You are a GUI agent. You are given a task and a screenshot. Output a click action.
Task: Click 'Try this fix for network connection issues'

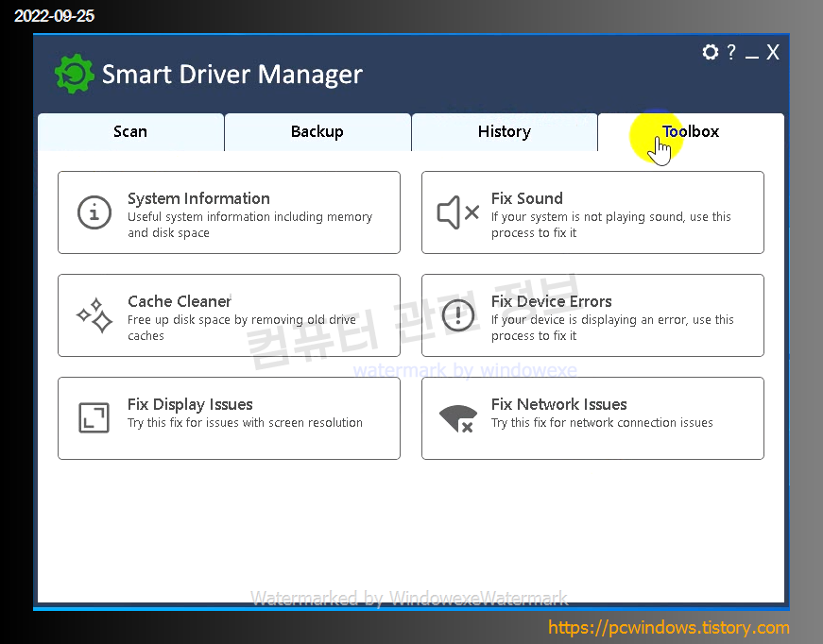[602, 423]
